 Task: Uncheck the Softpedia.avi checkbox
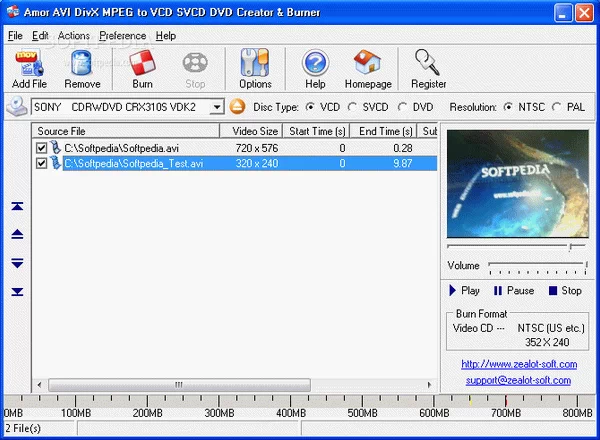[x=41, y=148]
